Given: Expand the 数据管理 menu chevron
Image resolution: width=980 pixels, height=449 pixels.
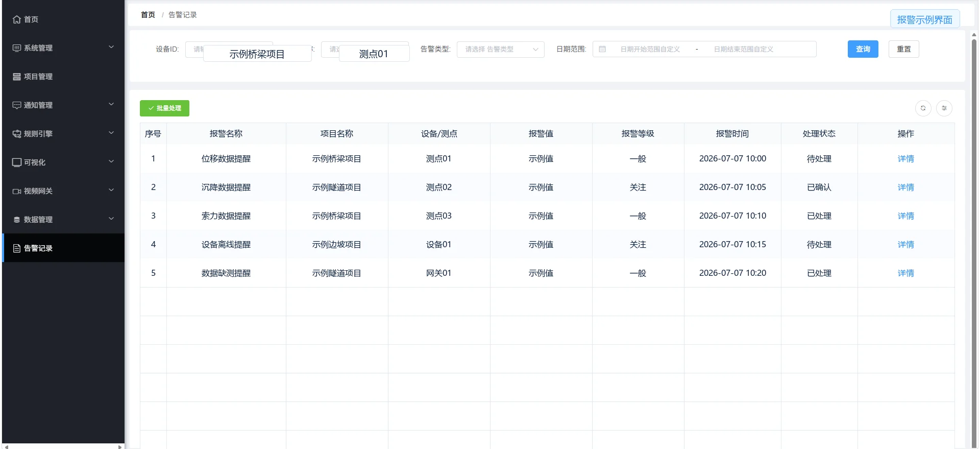Looking at the screenshot, I should pyautogui.click(x=111, y=219).
